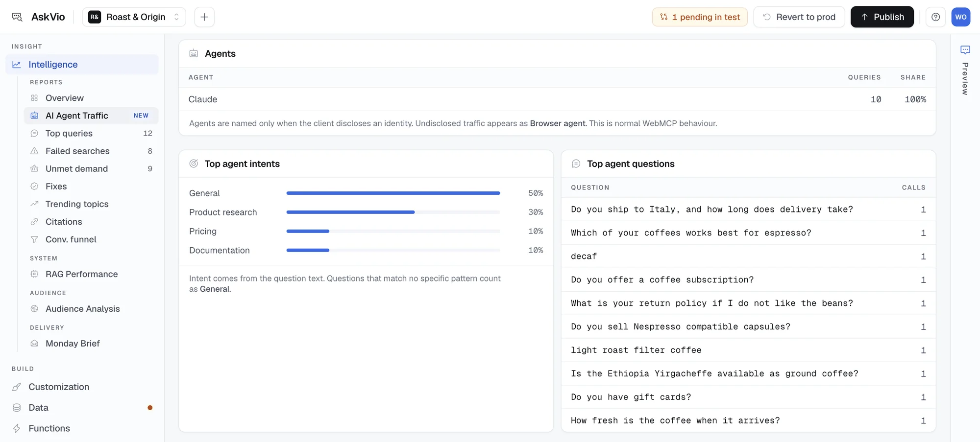Select the Claude agent row
980x442 pixels.
point(557,99)
